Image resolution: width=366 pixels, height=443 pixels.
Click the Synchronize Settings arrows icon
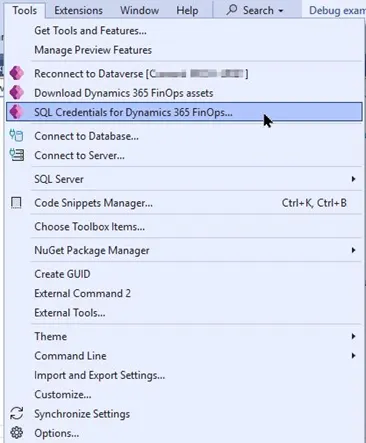pyautogui.click(x=16, y=414)
